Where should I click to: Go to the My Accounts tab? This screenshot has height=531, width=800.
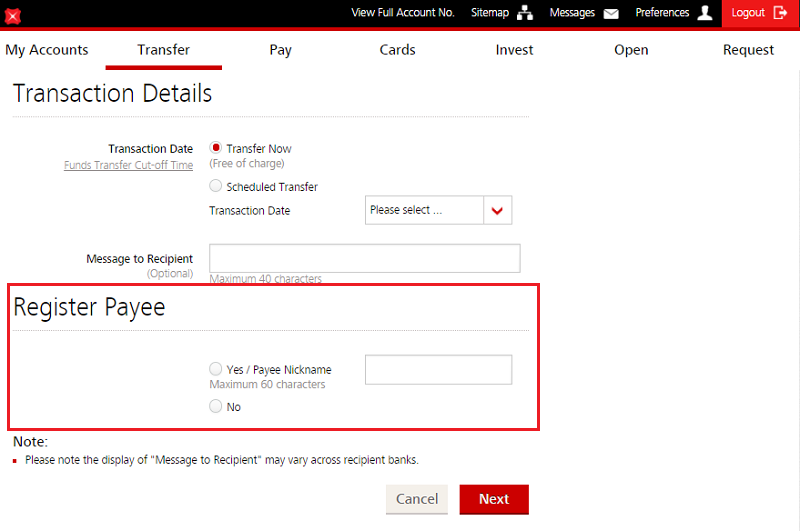pos(47,50)
